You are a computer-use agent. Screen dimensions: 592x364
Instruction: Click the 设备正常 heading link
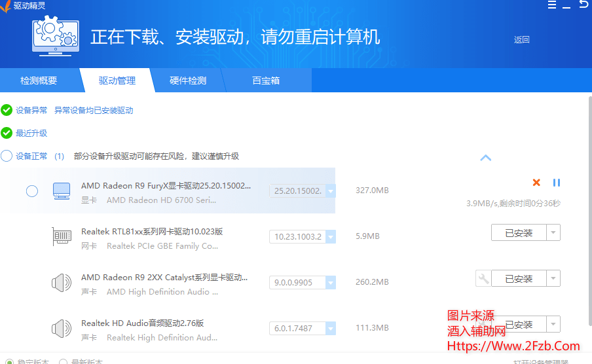click(x=31, y=156)
